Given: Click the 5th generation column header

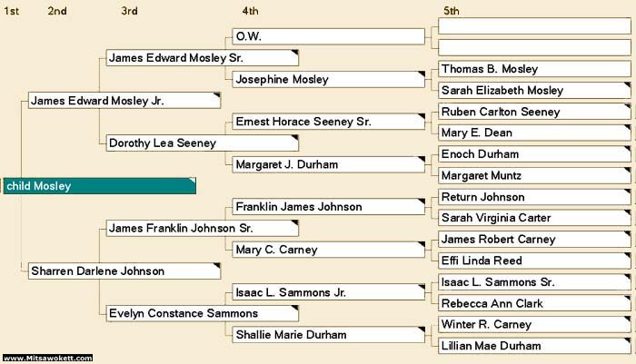Looking at the screenshot, I should [x=451, y=11].
